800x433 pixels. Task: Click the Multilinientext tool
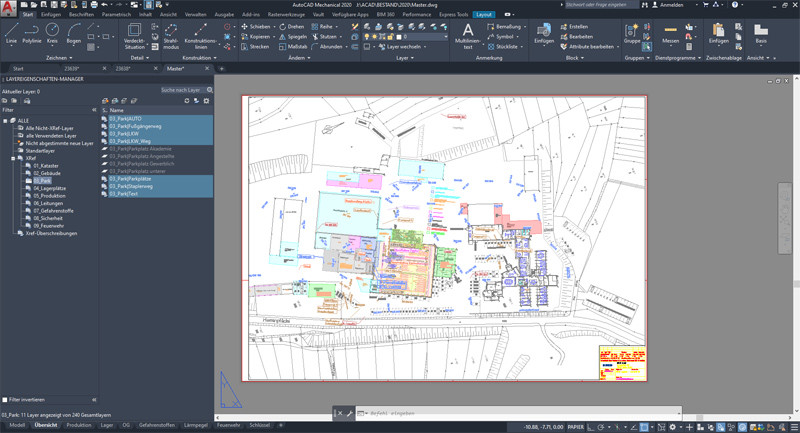(x=467, y=36)
